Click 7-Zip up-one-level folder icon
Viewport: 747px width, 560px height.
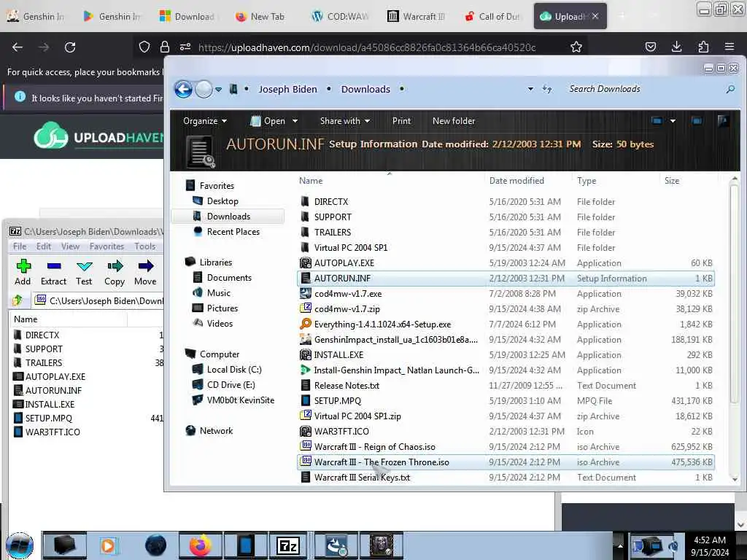18,300
